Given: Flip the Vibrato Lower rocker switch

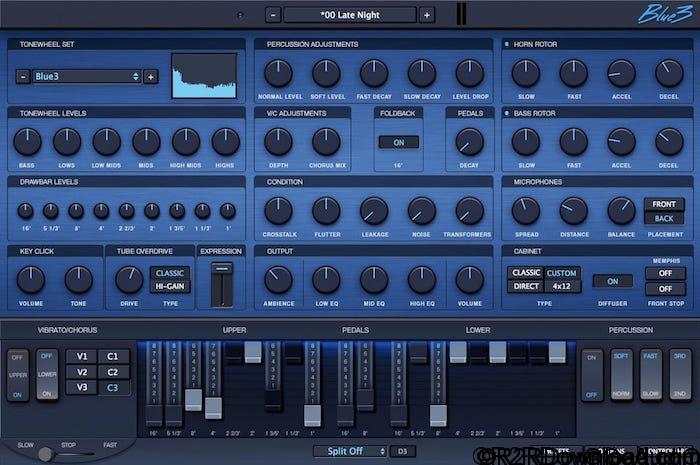Looking at the screenshot, I should (47, 374).
